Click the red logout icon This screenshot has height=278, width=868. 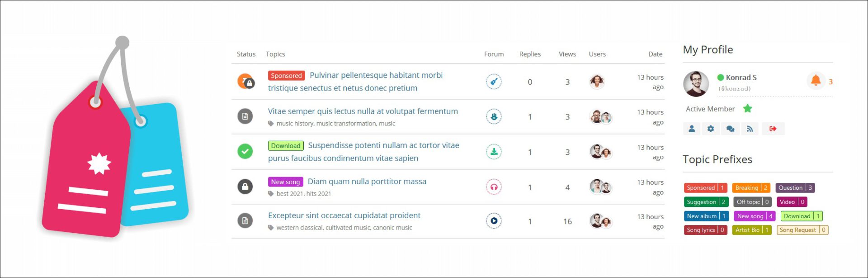pyautogui.click(x=773, y=129)
